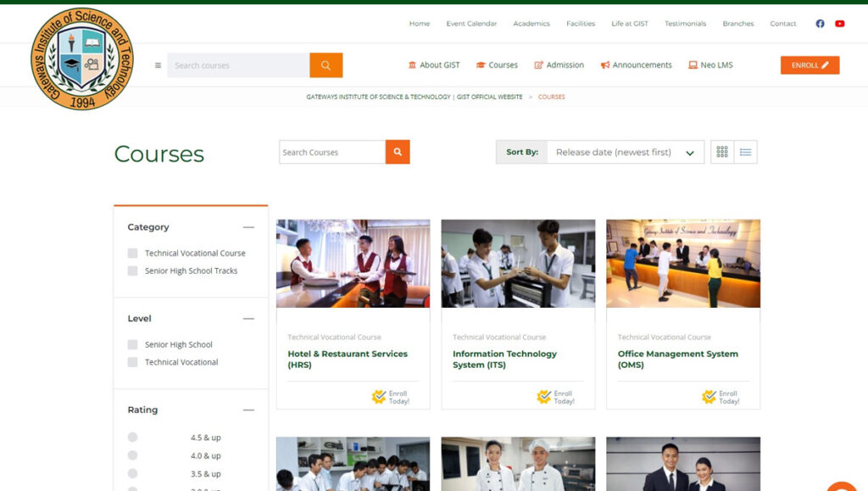The height and width of the screenshot is (491, 868).
Task: Check the Senior High School Tracks box
Action: pyautogui.click(x=132, y=271)
